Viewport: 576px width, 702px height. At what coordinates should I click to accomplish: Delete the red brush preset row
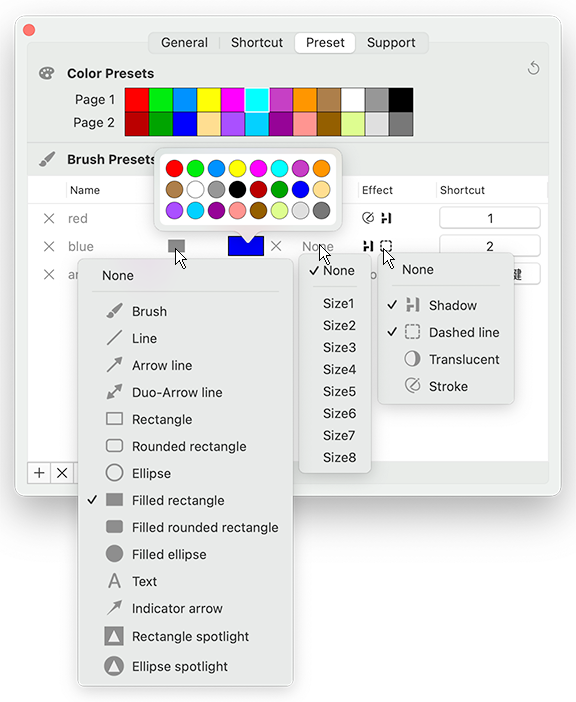(49, 218)
